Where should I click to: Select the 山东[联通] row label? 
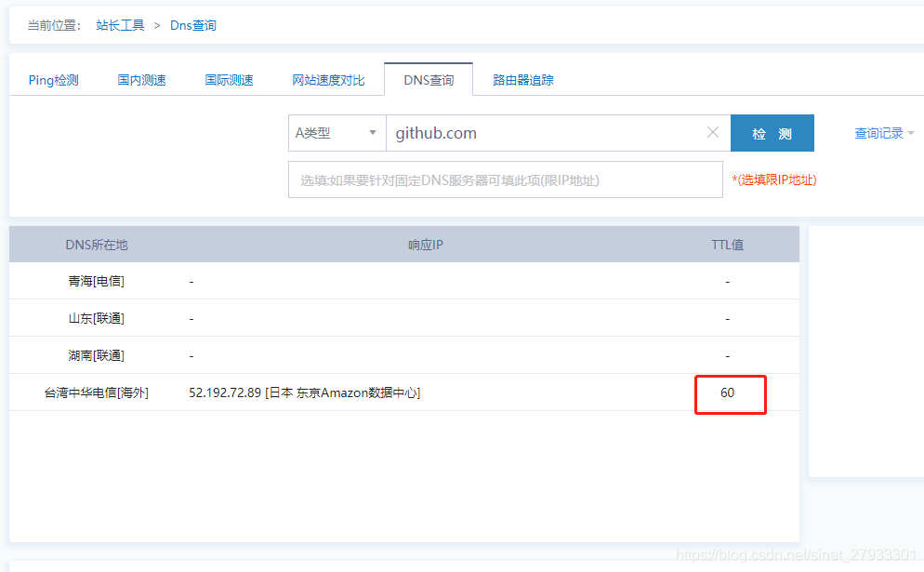click(x=96, y=318)
